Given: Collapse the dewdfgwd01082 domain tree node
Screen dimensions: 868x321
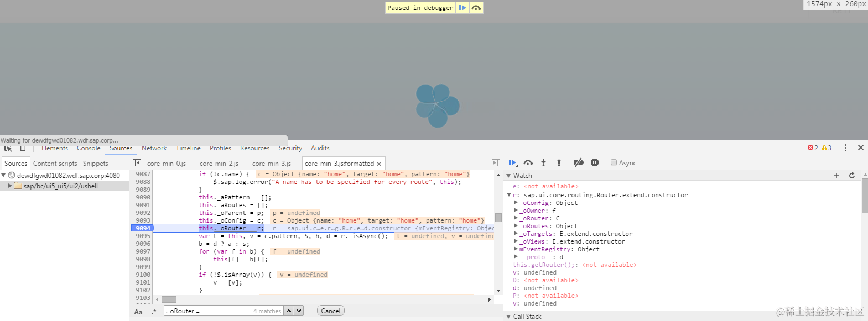Looking at the screenshot, I should (x=4, y=175).
